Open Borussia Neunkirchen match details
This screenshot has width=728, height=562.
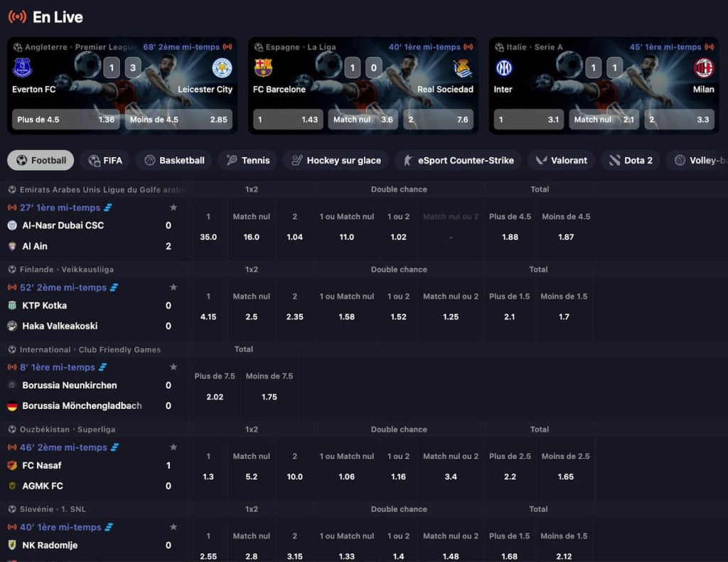(x=70, y=385)
